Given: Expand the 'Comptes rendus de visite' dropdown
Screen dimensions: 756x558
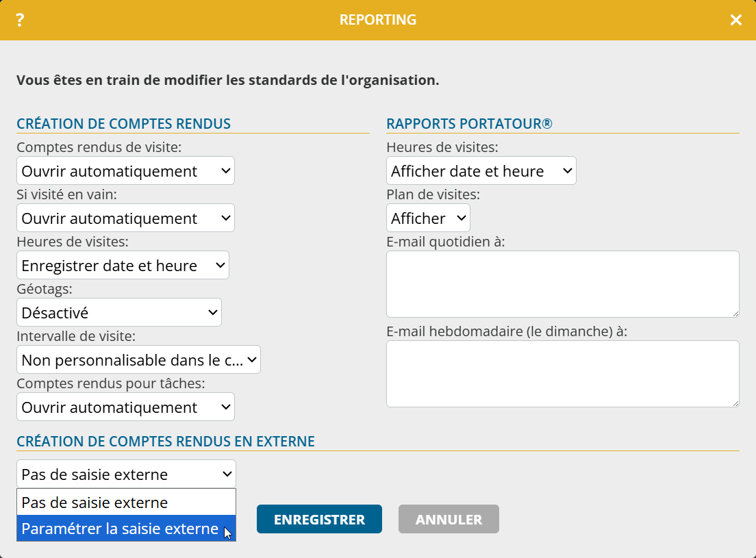Looking at the screenshot, I should (125, 171).
